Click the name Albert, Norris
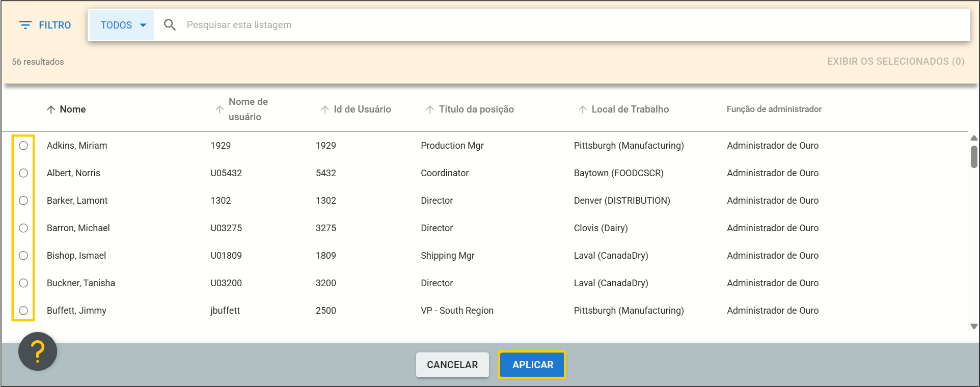Image resolution: width=980 pixels, height=387 pixels. click(73, 173)
